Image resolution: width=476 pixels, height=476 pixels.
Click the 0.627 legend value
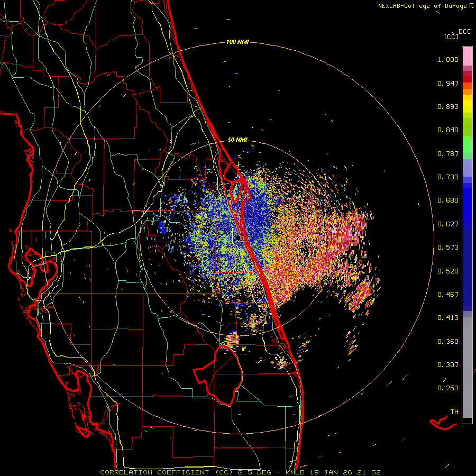448,224
